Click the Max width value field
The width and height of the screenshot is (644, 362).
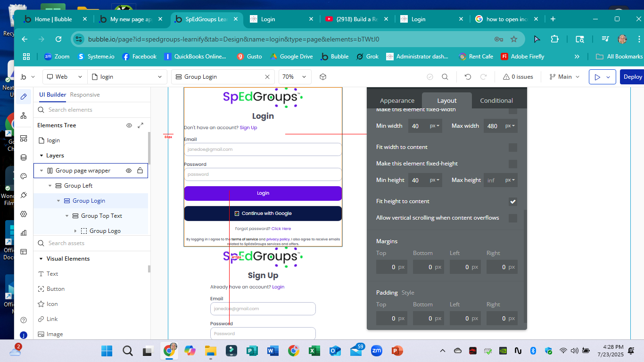tap(493, 126)
